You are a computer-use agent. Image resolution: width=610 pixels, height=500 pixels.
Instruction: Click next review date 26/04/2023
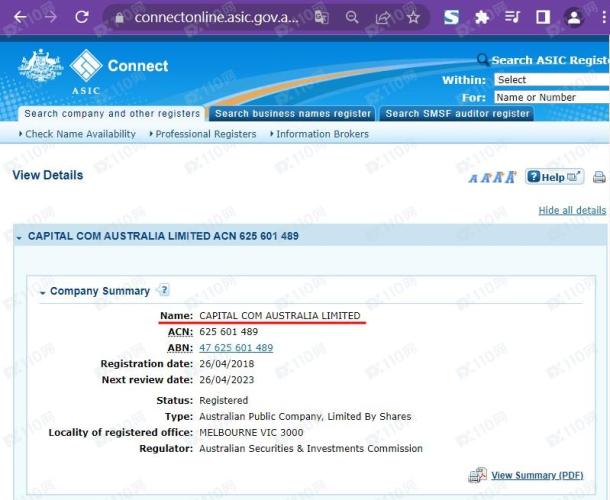coord(226,380)
